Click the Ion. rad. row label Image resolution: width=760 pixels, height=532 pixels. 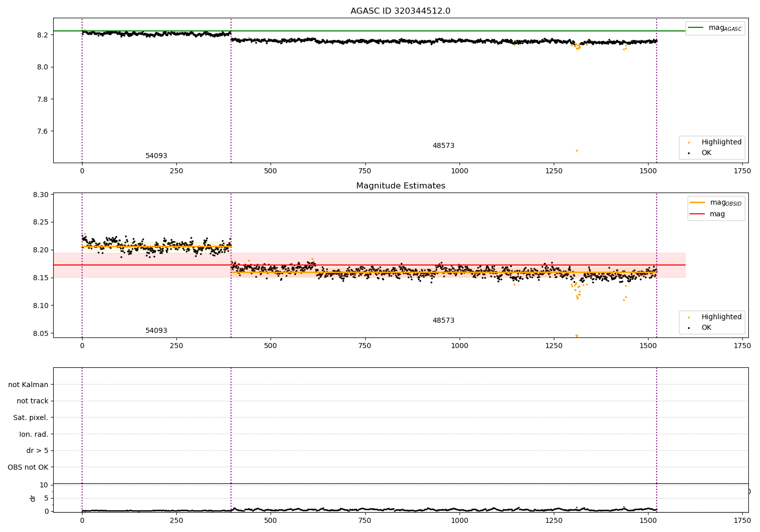point(34,434)
